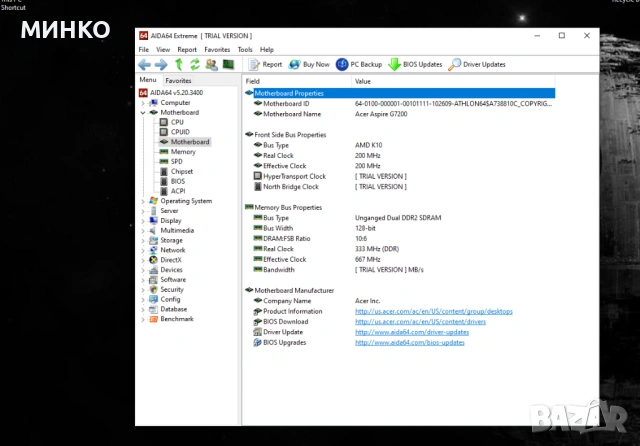Image resolution: width=640 pixels, height=446 pixels.
Task: Move up one level with green up arrow
Action: pos(179,64)
